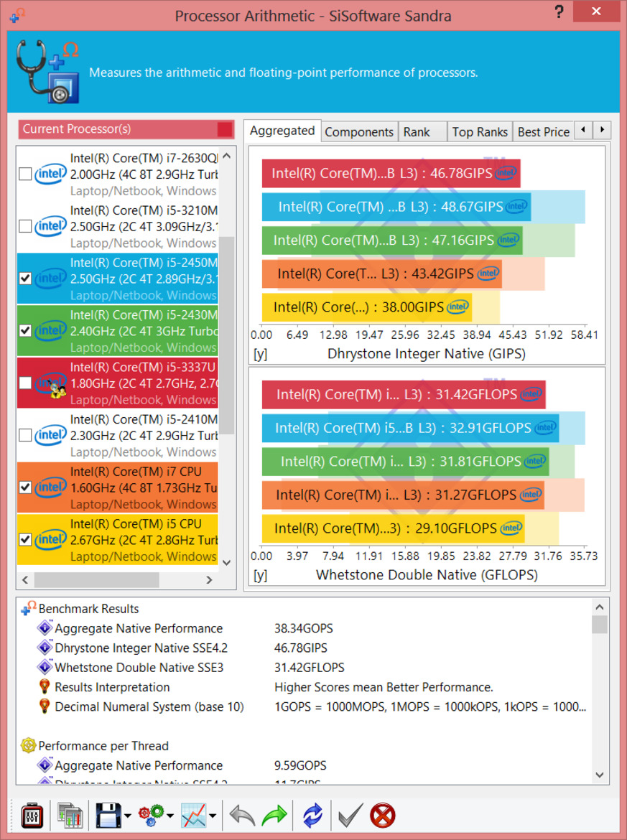
Task: Click the Results Interpretation lightbulb icon
Action: 45,687
